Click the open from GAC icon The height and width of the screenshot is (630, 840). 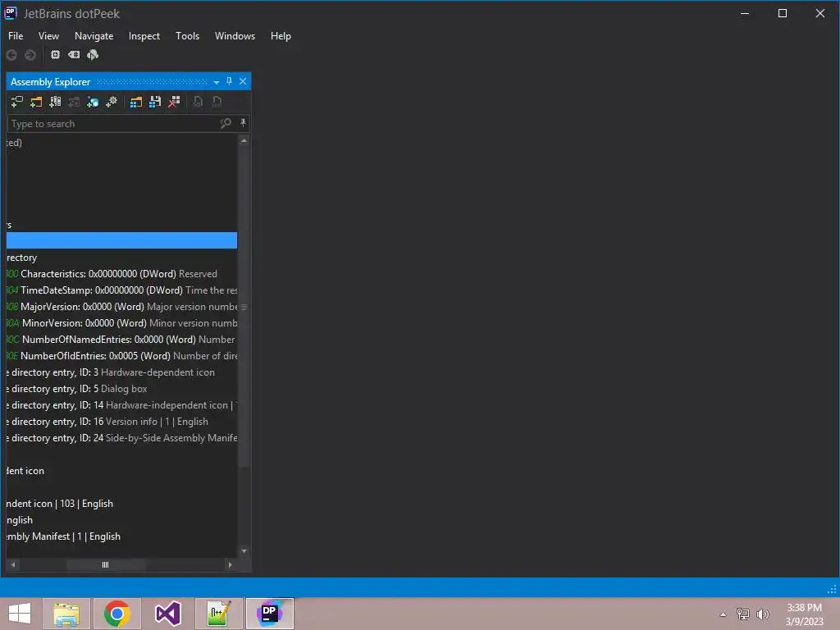click(x=55, y=102)
